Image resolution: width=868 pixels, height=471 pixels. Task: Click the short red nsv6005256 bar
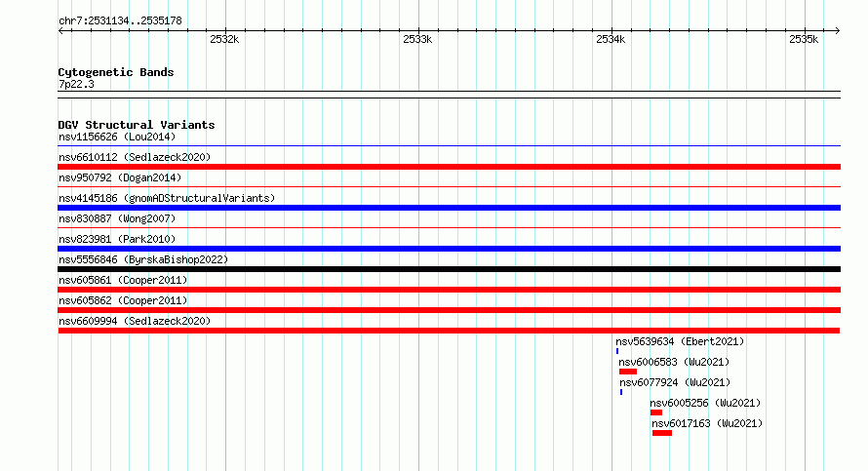[656, 412]
